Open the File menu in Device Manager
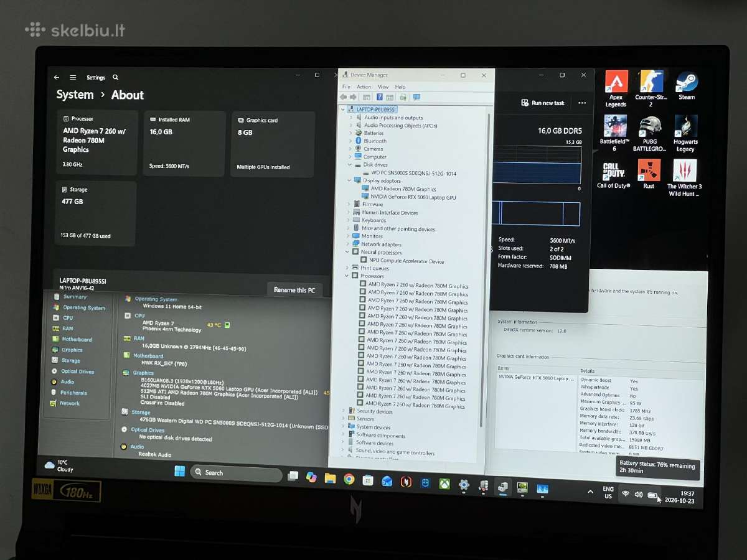 [346, 86]
